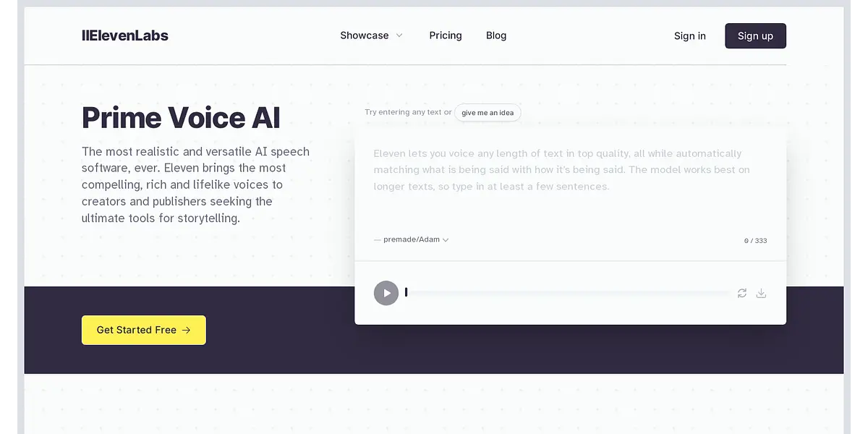Click the "give me an idea" button
868x434 pixels.
tap(488, 113)
